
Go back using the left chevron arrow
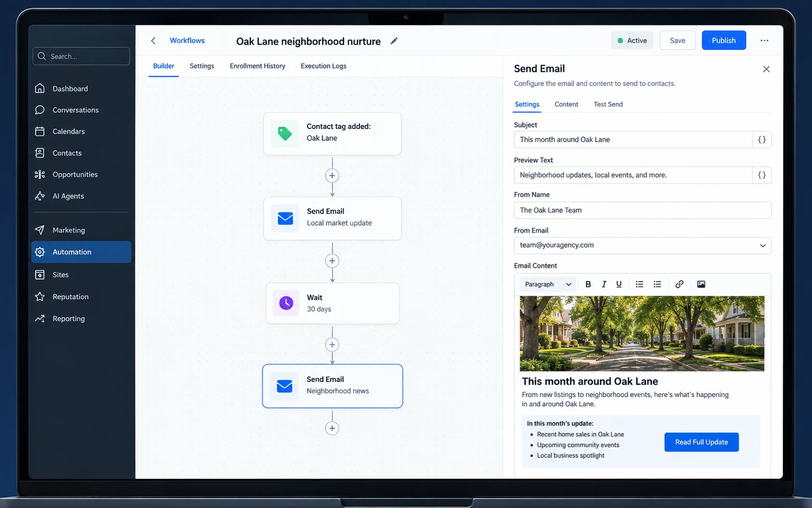(153, 40)
